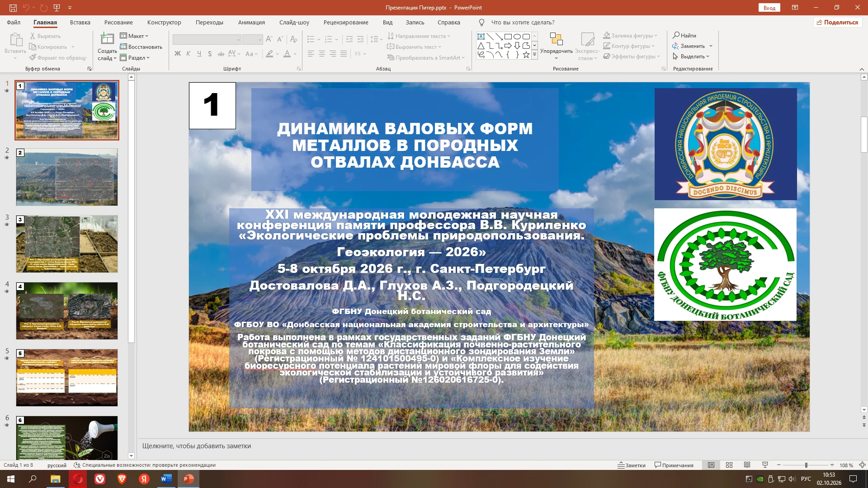
Task: Expand the Выделить select dropdown
Action: coord(691,56)
